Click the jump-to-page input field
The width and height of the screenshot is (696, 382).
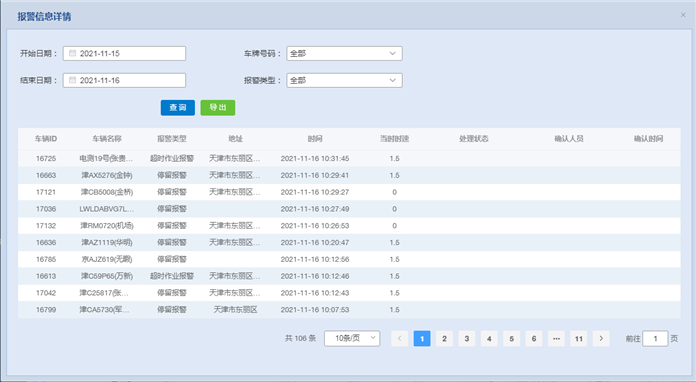point(655,339)
